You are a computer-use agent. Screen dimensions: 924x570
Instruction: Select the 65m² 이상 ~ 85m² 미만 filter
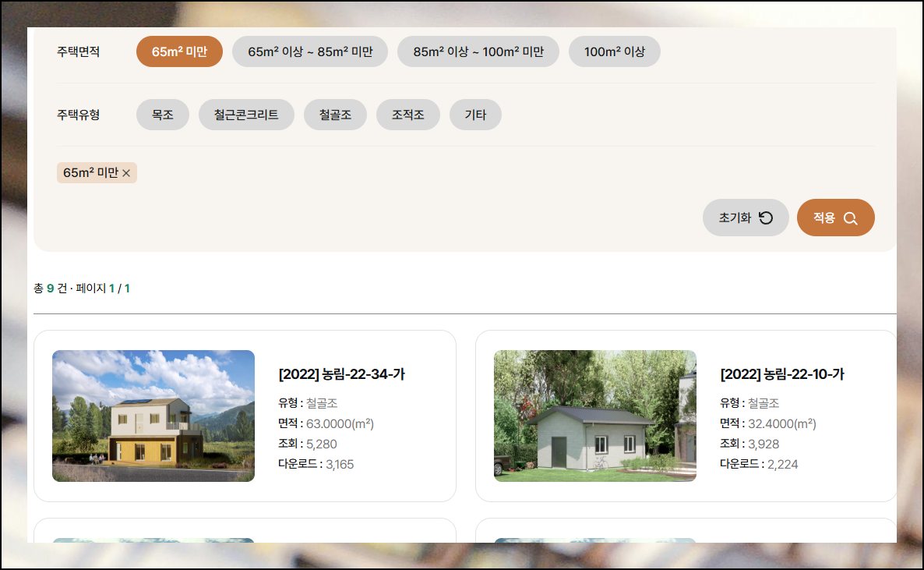(x=310, y=51)
